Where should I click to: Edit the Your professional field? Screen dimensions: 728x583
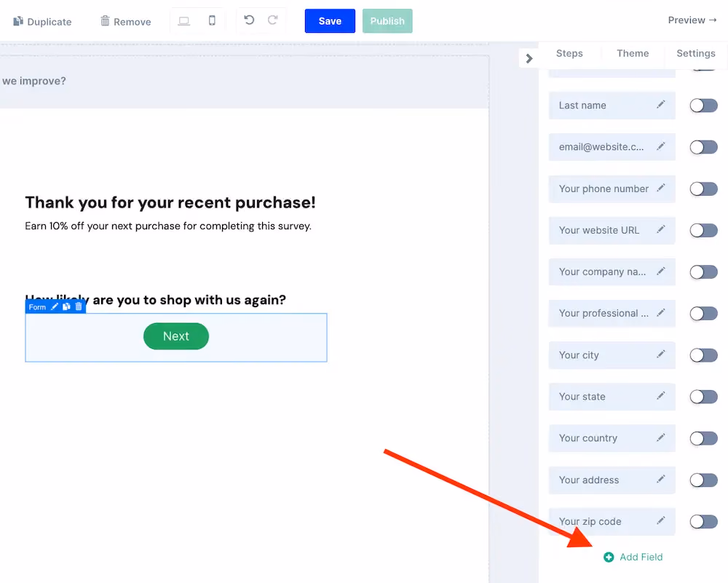[661, 313]
